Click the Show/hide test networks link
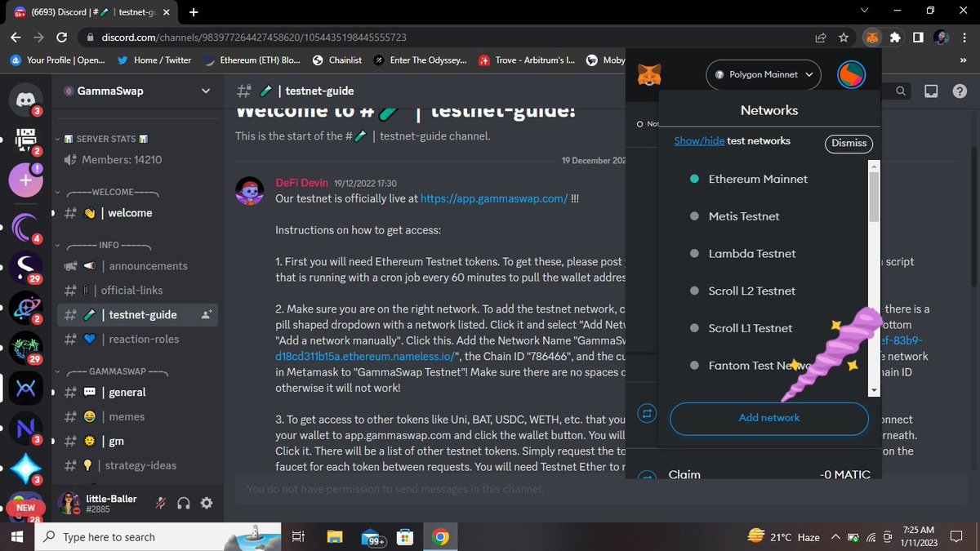Screen dimensions: 980x551 point(699,141)
